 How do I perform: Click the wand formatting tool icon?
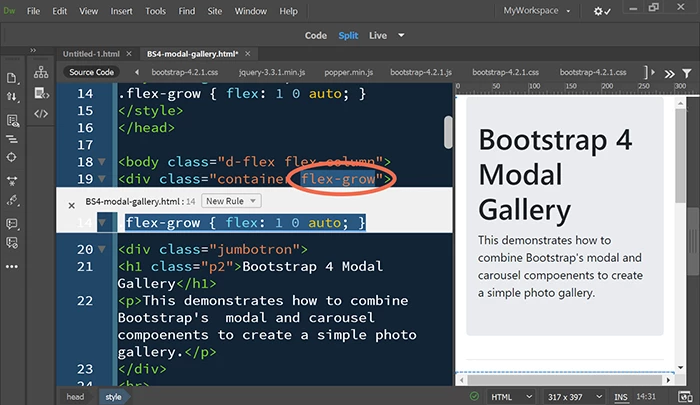(12, 200)
